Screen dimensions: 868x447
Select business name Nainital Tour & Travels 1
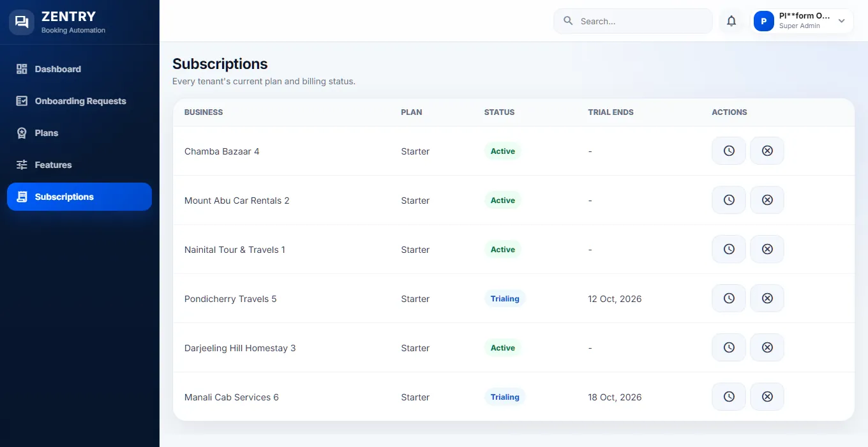pyautogui.click(x=235, y=250)
